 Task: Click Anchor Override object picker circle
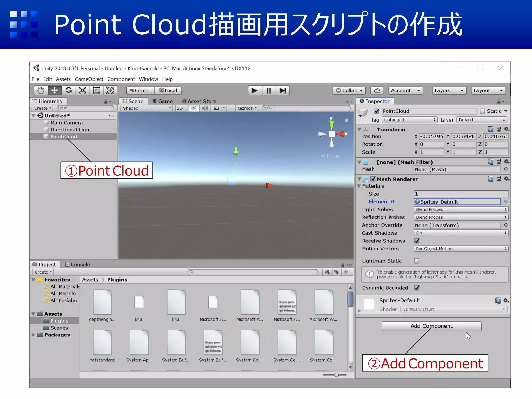pyautogui.click(x=506, y=225)
